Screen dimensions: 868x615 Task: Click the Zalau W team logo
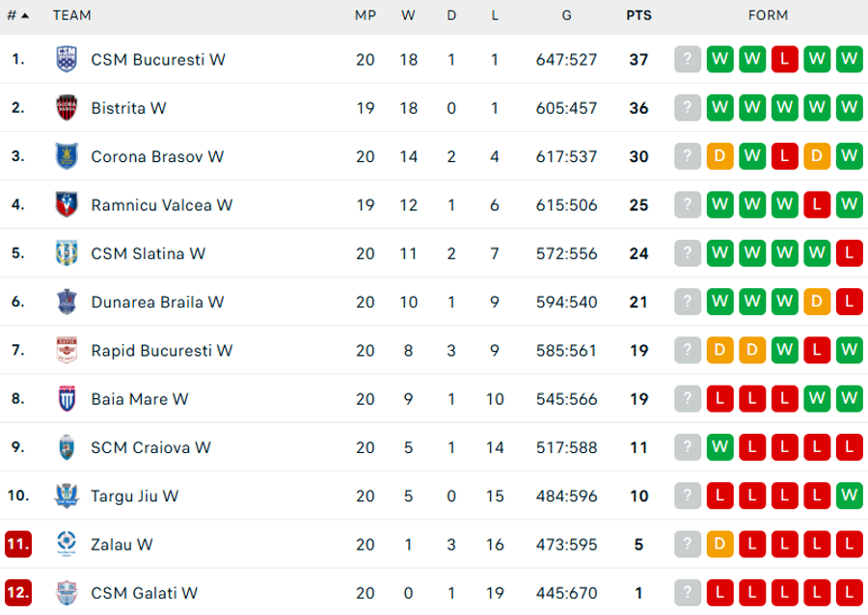67,545
